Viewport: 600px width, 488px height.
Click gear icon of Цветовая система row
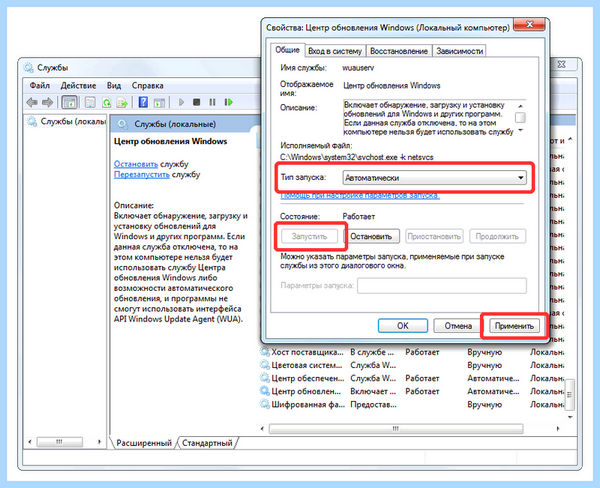click(265, 365)
